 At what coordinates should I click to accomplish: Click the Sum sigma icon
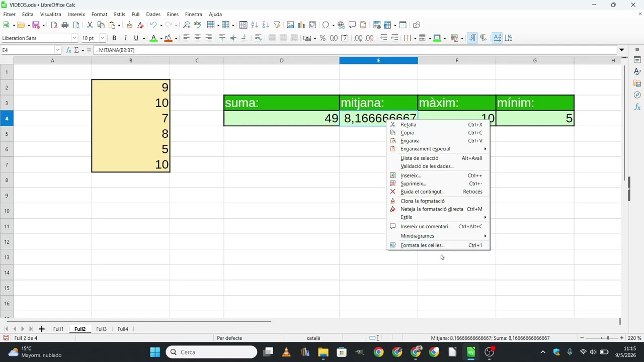point(76,50)
